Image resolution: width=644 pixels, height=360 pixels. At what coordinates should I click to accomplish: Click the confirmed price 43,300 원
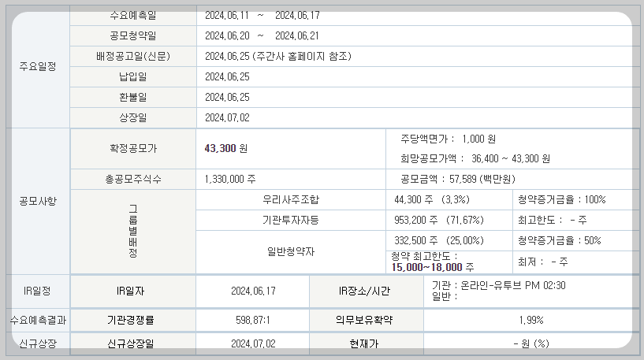(226, 148)
